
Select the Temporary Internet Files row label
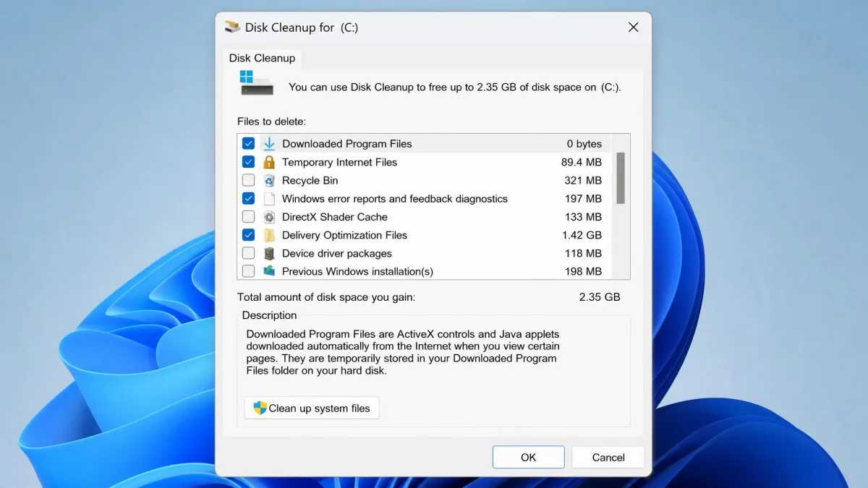pyautogui.click(x=339, y=162)
